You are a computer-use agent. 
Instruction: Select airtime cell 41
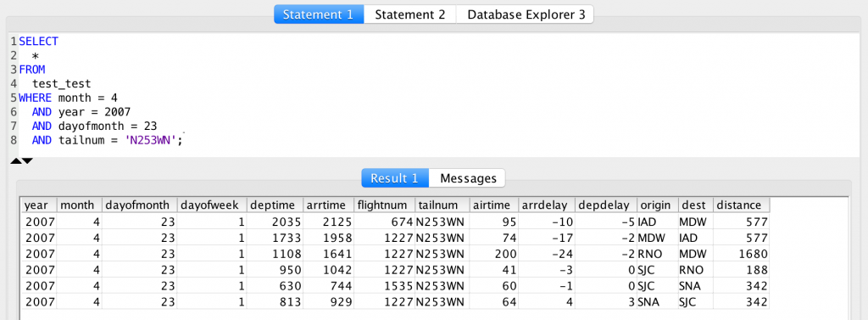point(494,270)
